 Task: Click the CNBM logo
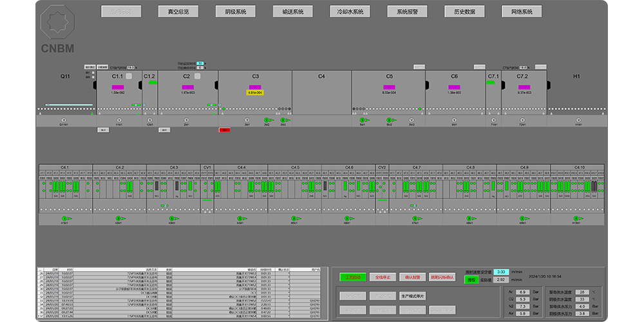57,30
